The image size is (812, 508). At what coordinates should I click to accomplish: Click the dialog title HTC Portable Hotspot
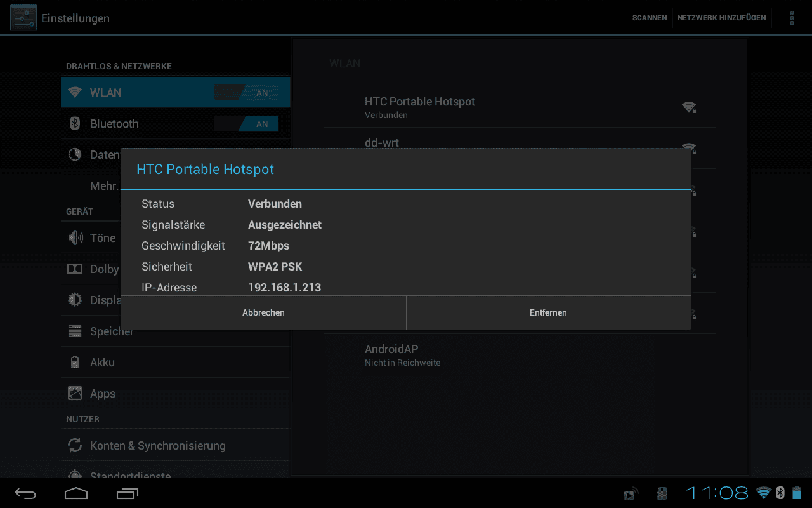point(206,170)
